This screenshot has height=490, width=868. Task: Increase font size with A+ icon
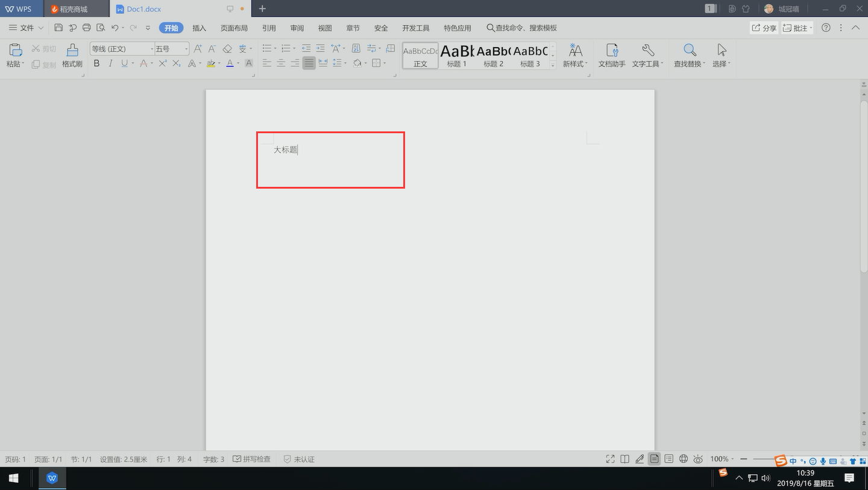[198, 49]
